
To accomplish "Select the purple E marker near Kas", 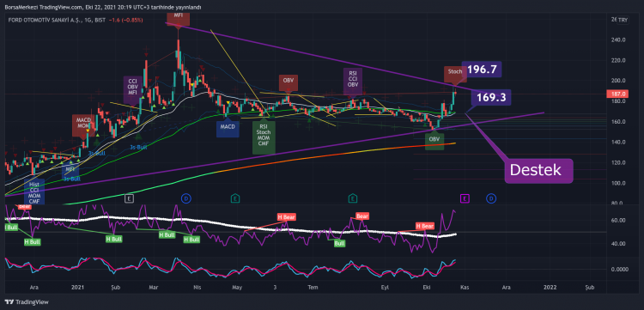I will coord(465,198).
